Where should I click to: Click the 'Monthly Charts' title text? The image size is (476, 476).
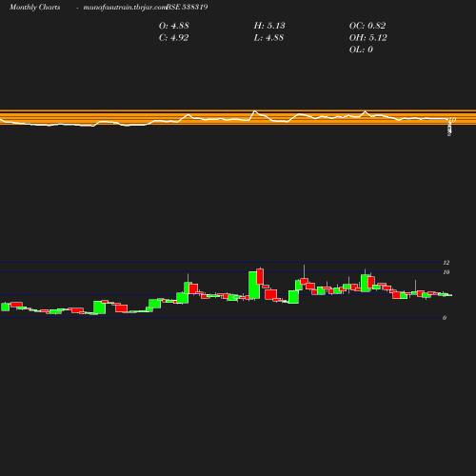(x=34, y=7)
